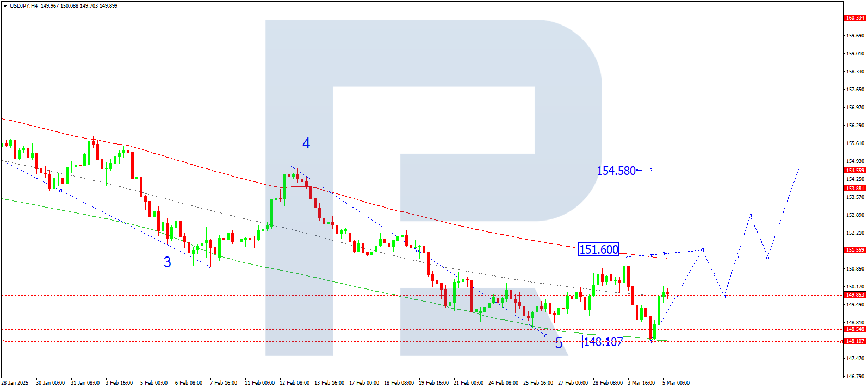Click the 12 Feb 08:00 date label
The width and height of the screenshot is (868, 389).
coord(294,383)
